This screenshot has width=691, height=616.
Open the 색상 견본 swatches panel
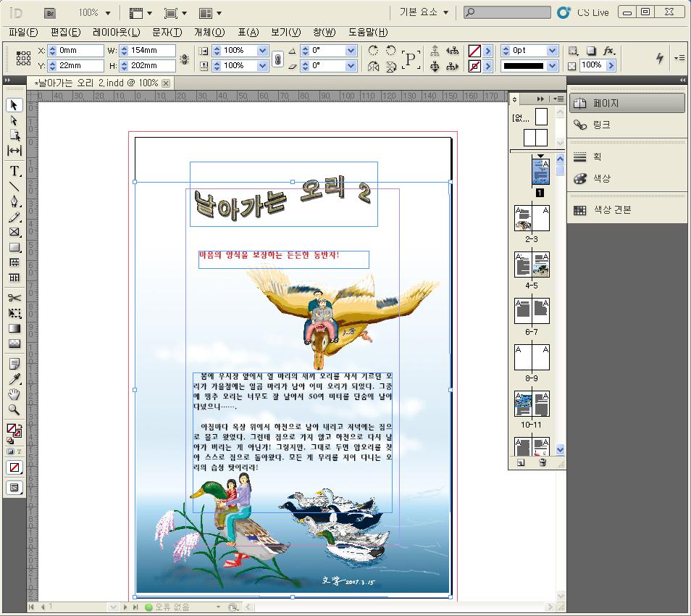coord(612,209)
